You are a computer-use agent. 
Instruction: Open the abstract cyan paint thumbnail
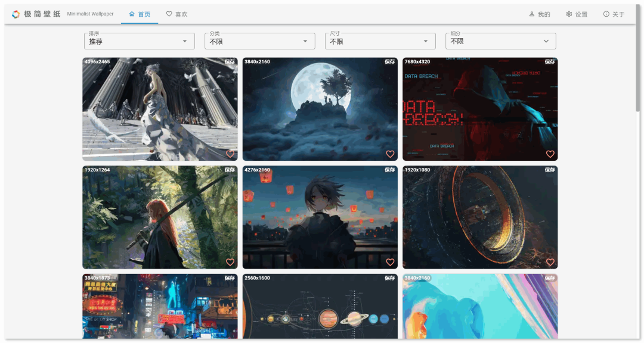[480, 306]
